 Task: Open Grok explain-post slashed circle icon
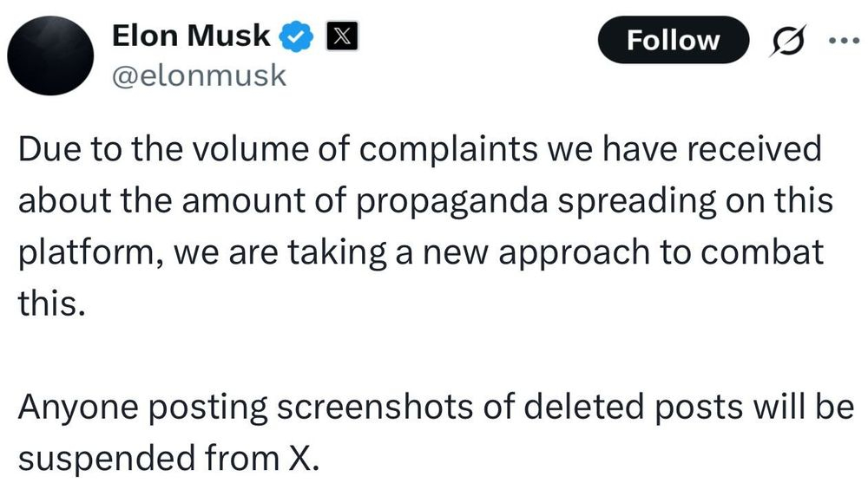tap(787, 41)
